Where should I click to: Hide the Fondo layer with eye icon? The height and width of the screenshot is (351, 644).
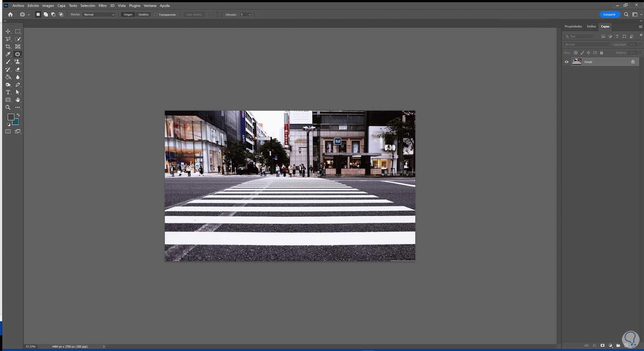point(566,62)
